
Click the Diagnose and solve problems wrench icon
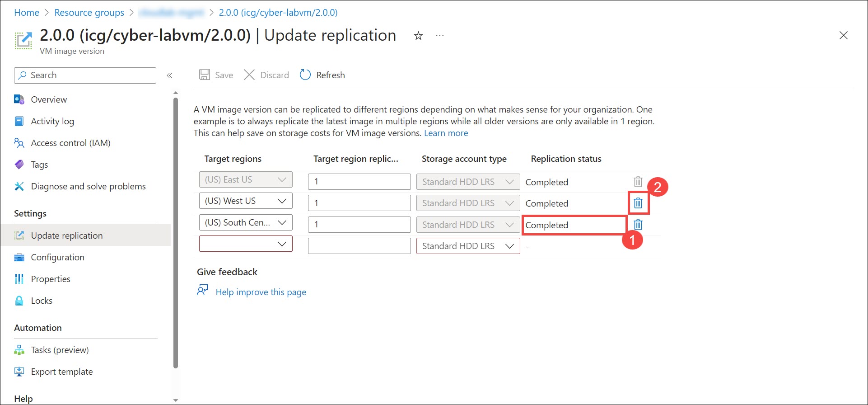19,186
